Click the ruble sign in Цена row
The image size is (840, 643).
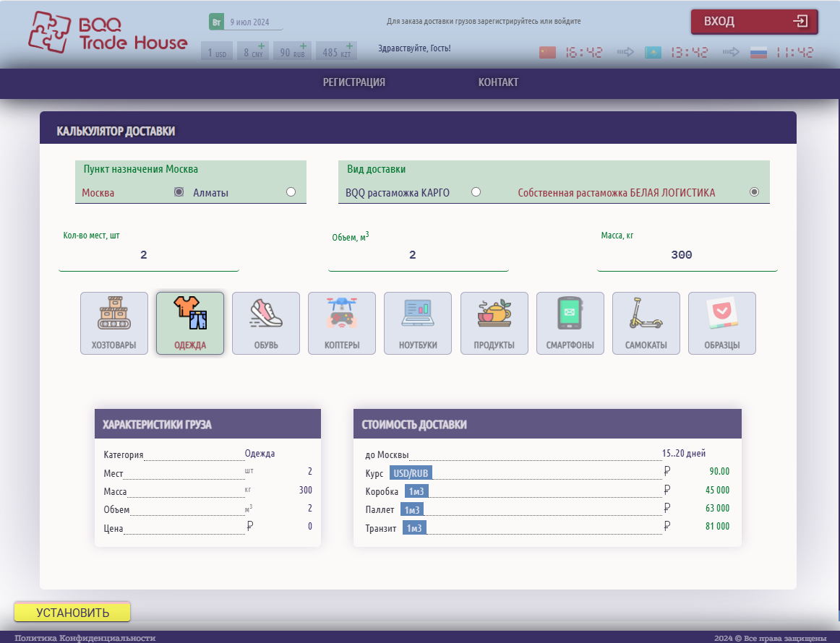[x=249, y=527]
